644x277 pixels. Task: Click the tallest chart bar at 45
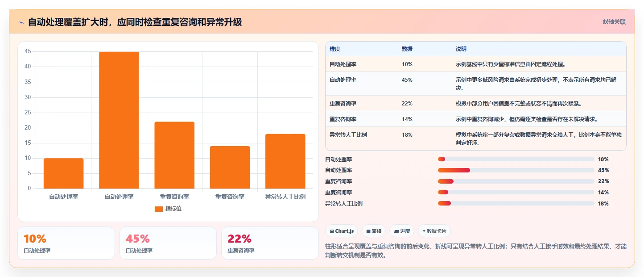[119, 120]
